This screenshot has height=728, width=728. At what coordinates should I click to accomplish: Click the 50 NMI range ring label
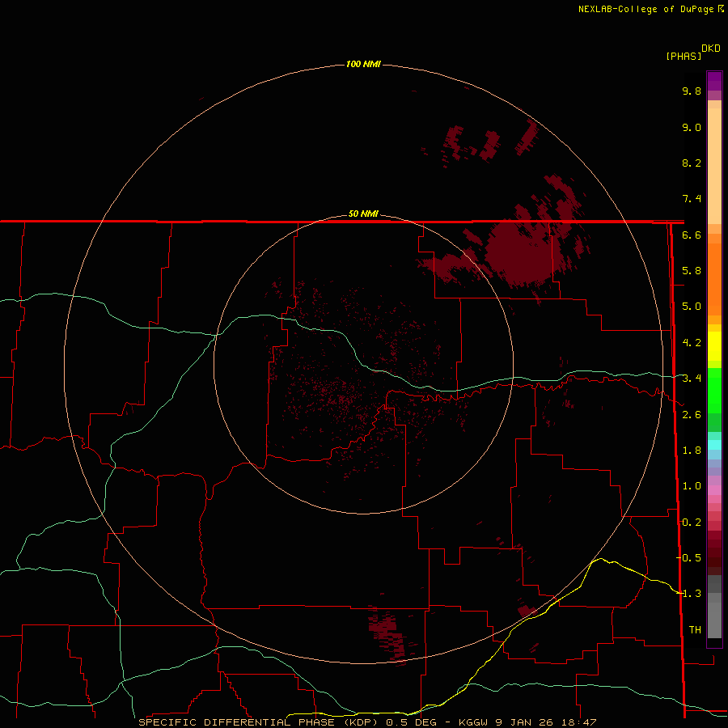click(x=363, y=214)
